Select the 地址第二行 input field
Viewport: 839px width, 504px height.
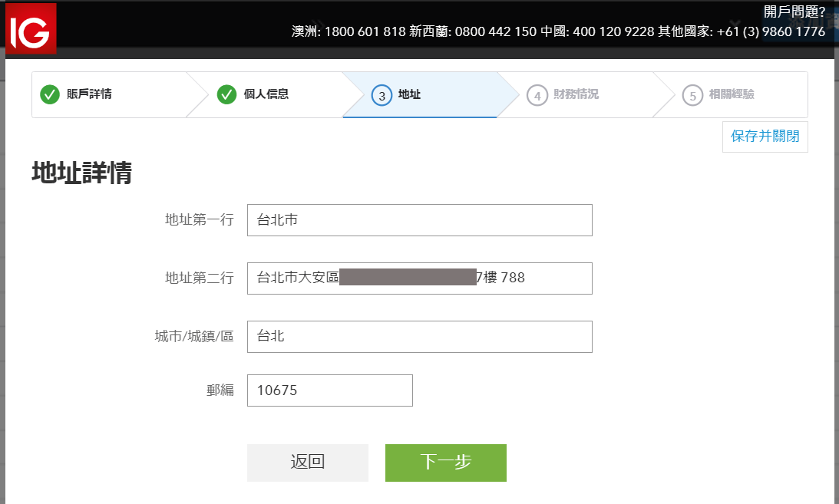[x=419, y=278]
